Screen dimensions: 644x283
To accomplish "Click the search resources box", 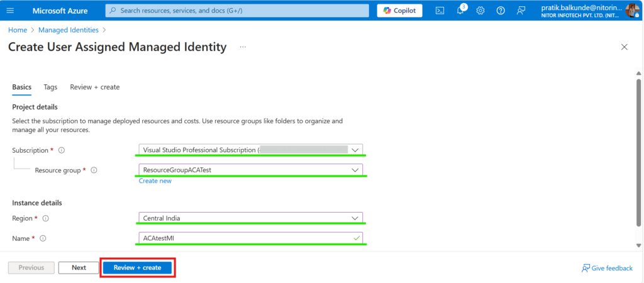I will tap(237, 11).
